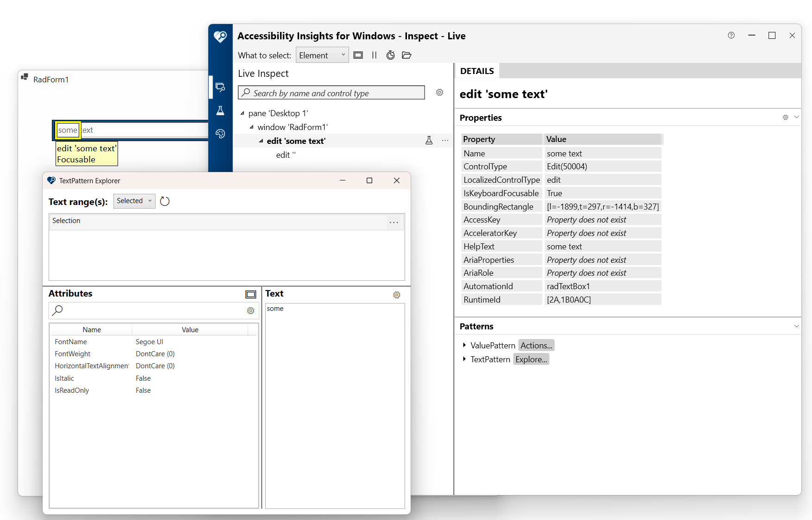Click the refresh icon next to Text range(s)

165,201
